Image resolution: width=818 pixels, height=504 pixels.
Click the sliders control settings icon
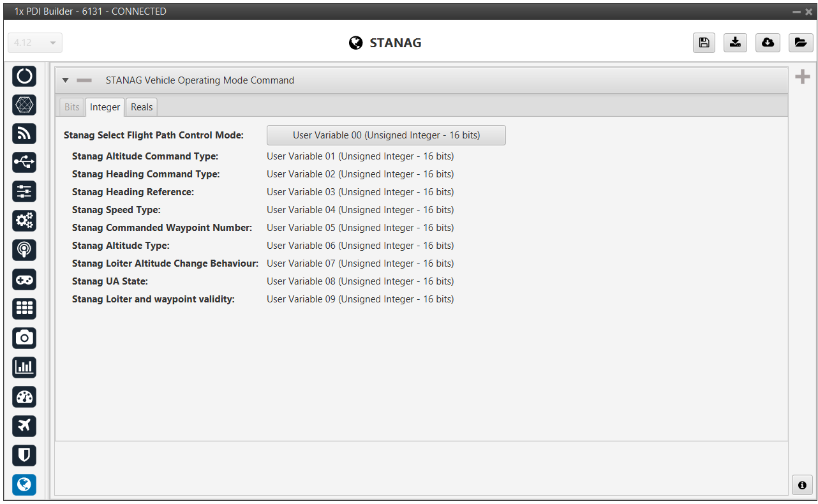pos(24,191)
